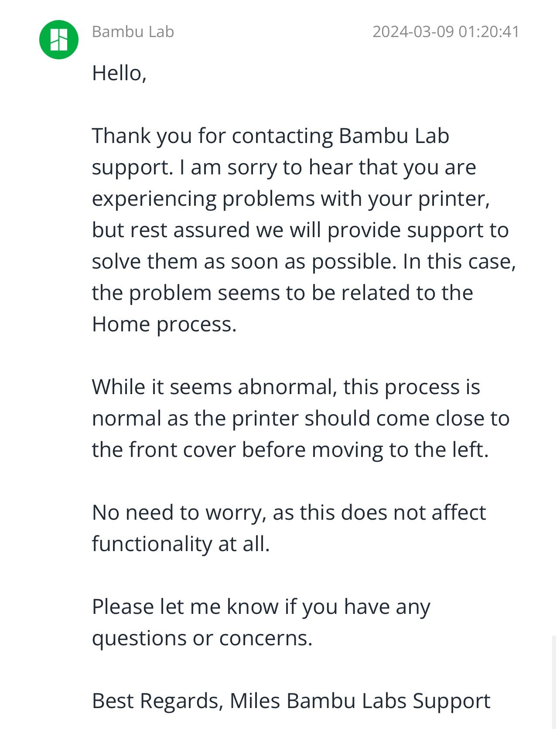
Task: Click the "experiencing problems with your printer" line
Action: 291,199
